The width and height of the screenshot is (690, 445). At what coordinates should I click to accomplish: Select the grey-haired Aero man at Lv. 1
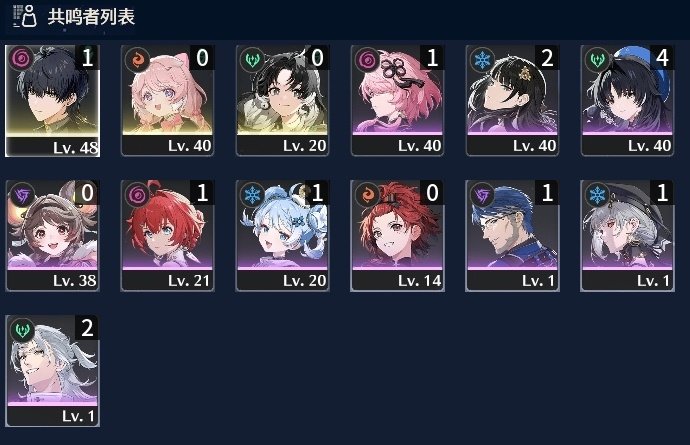(x=52, y=371)
